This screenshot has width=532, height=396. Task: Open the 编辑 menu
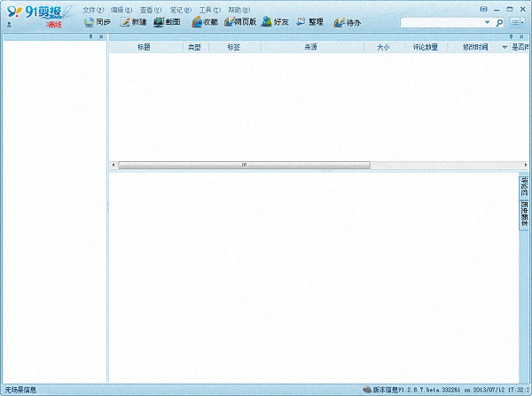pos(121,10)
